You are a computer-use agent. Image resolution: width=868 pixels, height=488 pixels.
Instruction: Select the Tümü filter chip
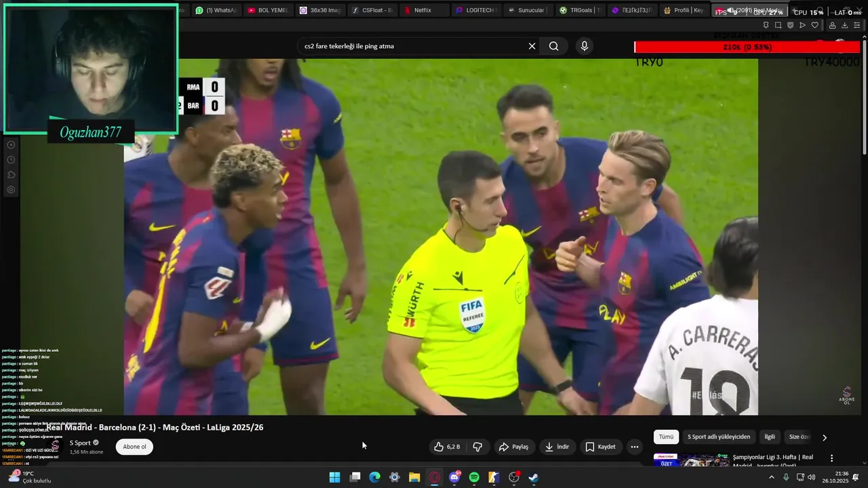coord(666,437)
